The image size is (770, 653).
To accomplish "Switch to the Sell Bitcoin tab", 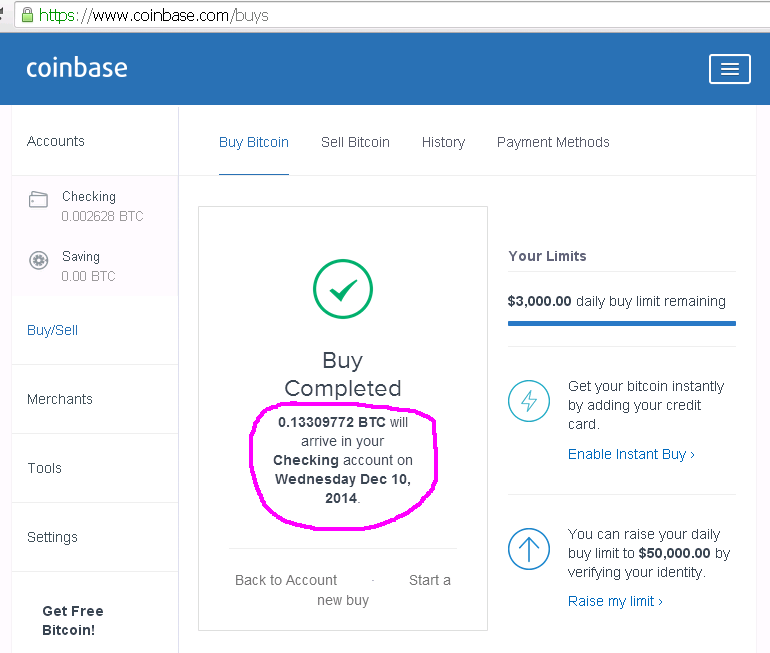I will pyautogui.click(x=355, y=142).
